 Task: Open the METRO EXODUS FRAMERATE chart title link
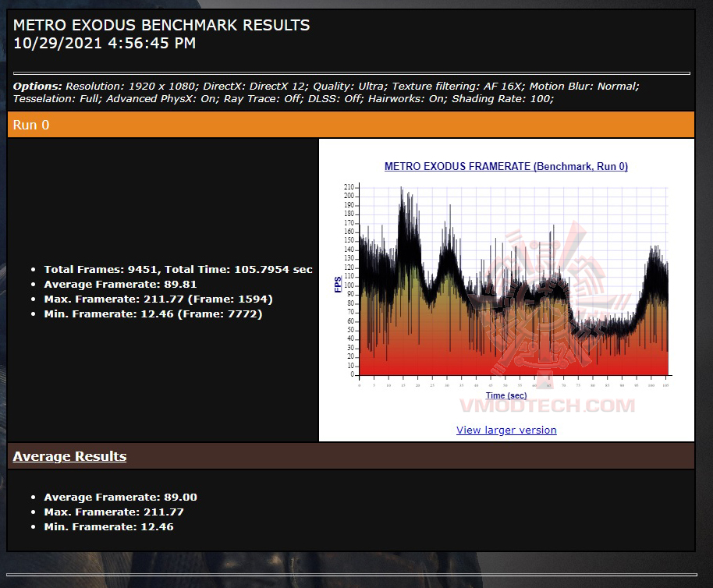click(x=506, y=166)
